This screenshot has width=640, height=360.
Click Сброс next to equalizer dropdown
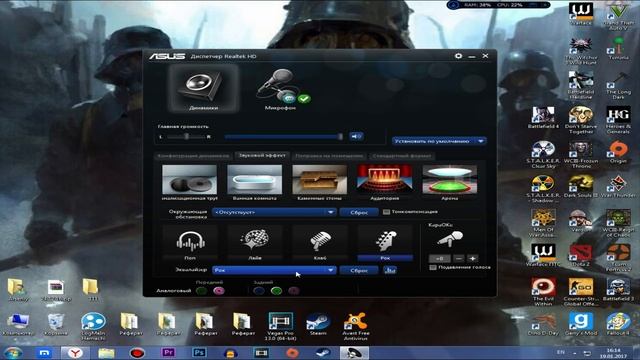[x=359, y=270]
